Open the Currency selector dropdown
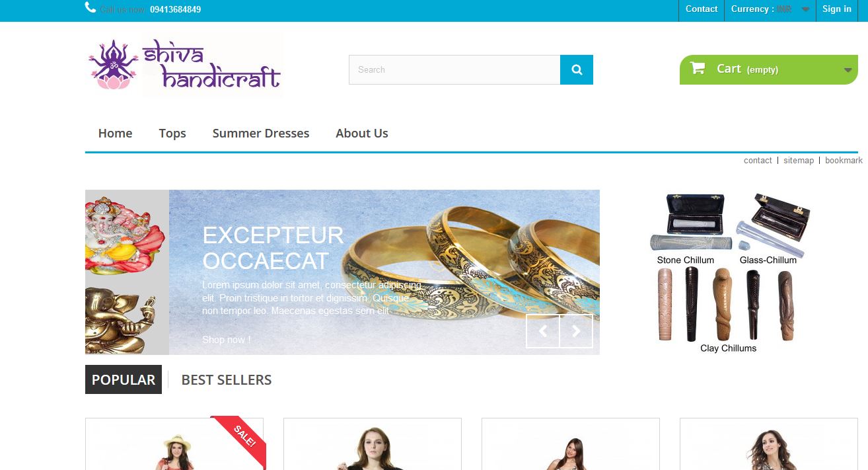The image size is (868, 470). (x=770, y=9)
